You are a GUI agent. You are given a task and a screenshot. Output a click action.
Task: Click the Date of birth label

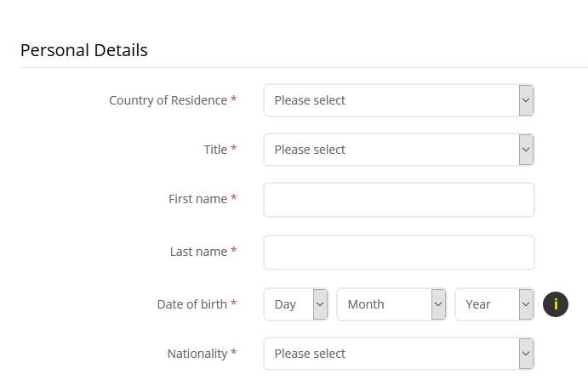(192, 304)
